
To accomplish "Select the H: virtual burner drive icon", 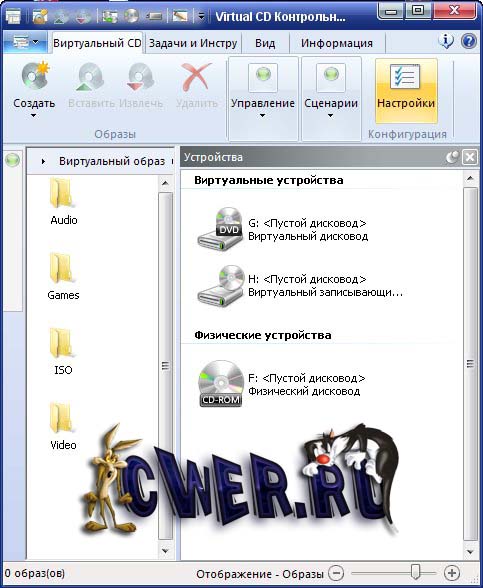I will (220, 286).
